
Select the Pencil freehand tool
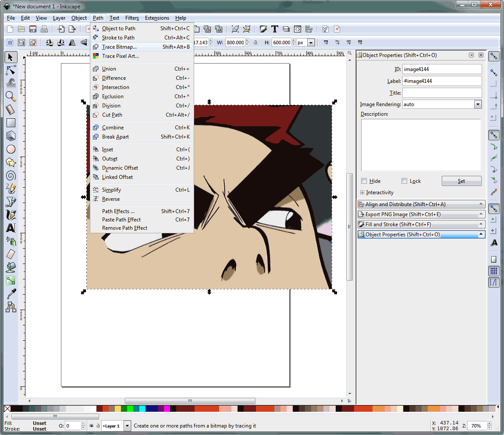click(x=11, y=189)
